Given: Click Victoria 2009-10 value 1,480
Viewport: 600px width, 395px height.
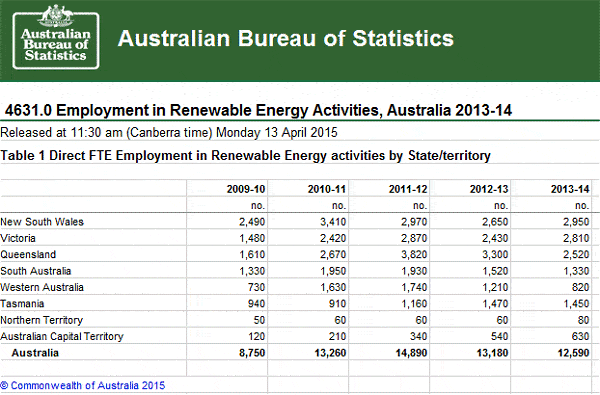Looking at the screenshot, I should tap(252, 238).
